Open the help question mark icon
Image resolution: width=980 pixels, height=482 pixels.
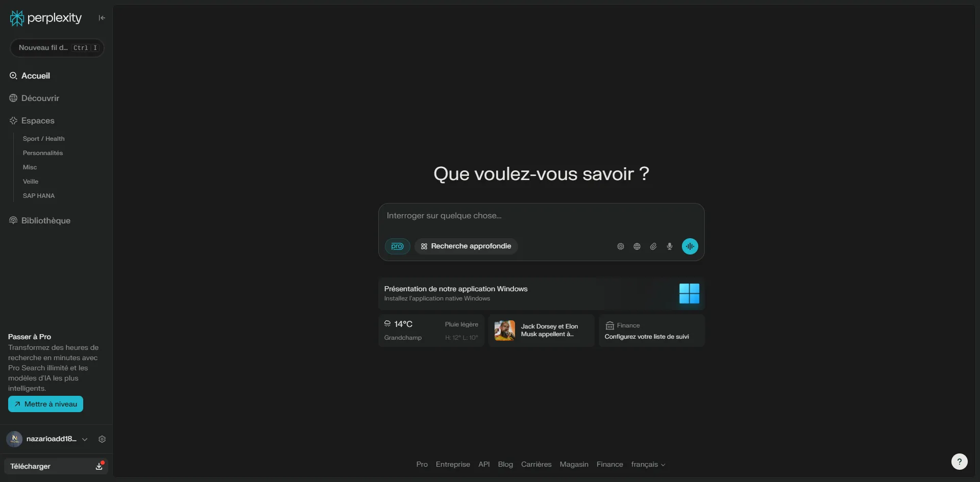click(x=960, y=461)
